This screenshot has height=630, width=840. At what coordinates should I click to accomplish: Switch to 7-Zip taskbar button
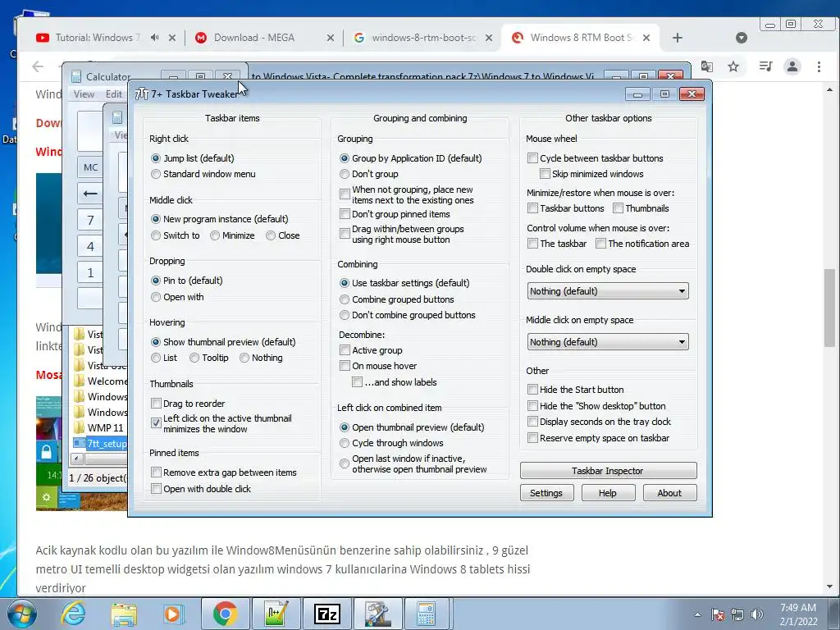tap(327, 614)
